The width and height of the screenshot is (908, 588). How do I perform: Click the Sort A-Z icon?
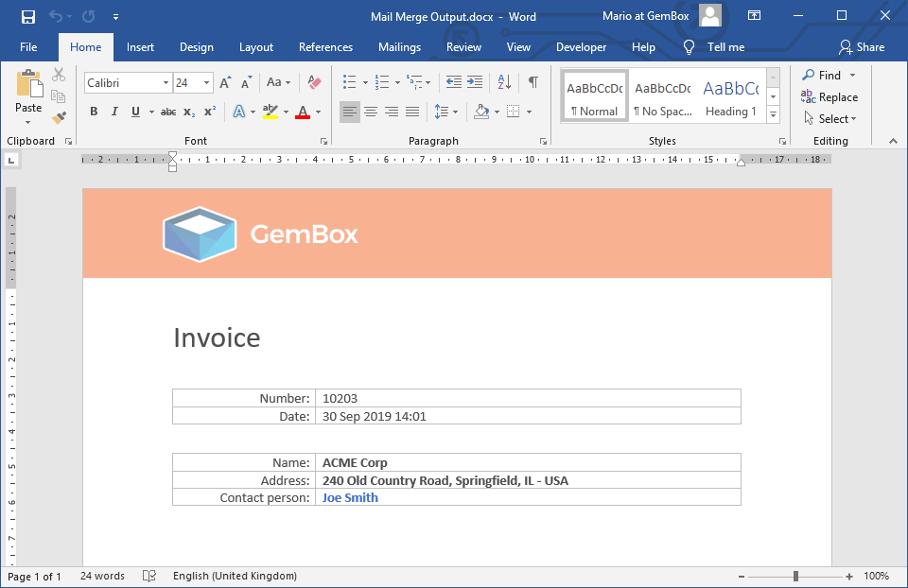pos(504,83)
